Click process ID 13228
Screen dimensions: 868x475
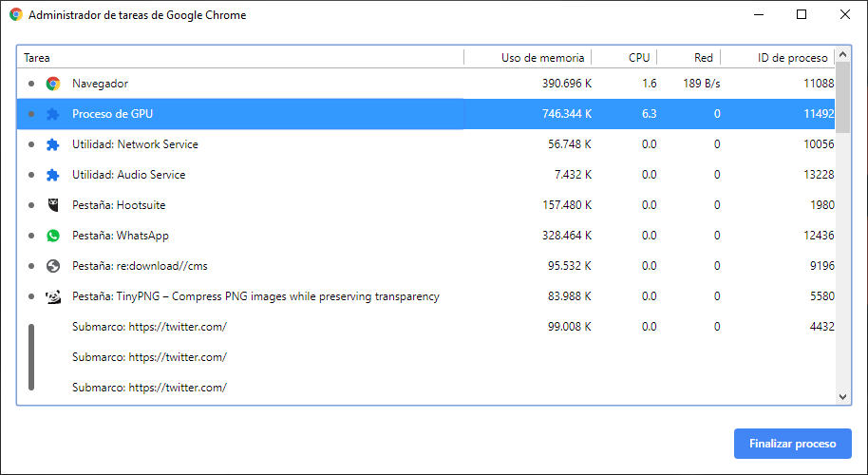tap(819, 175)
